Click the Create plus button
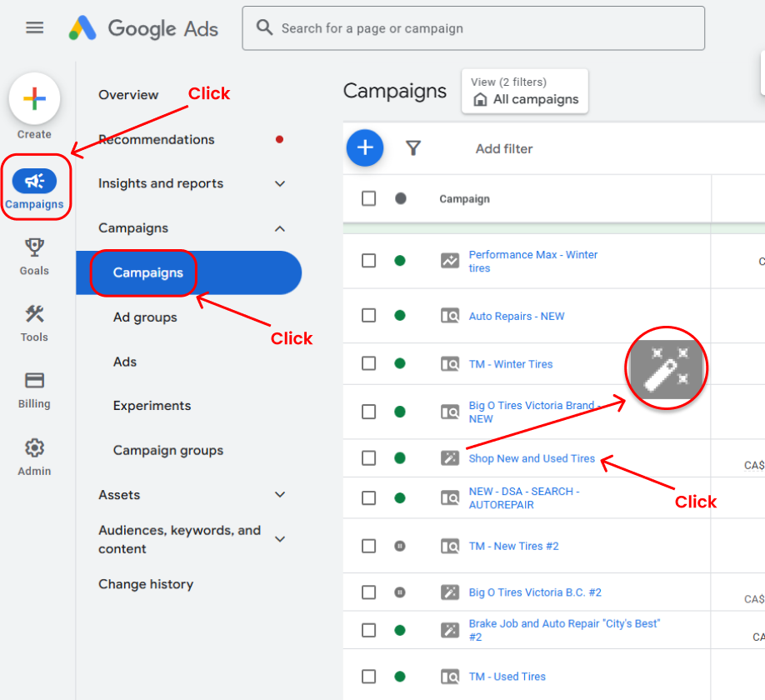 coord(34,99)
